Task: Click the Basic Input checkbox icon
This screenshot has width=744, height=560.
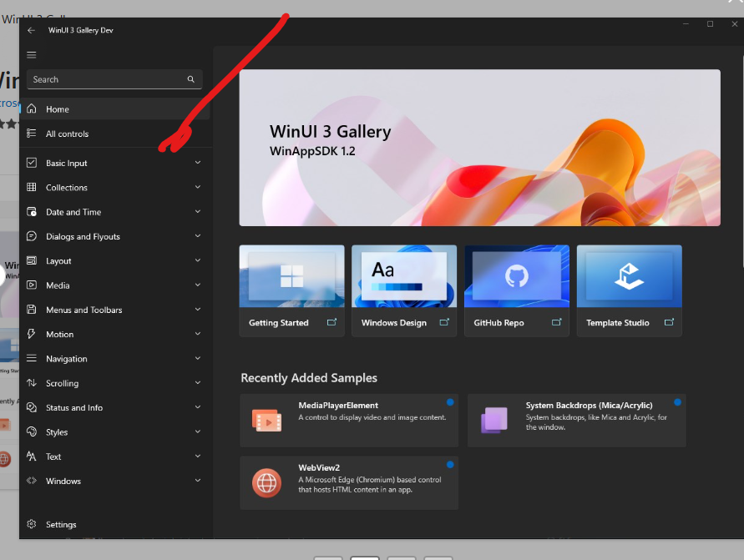Action: [32, 163]
